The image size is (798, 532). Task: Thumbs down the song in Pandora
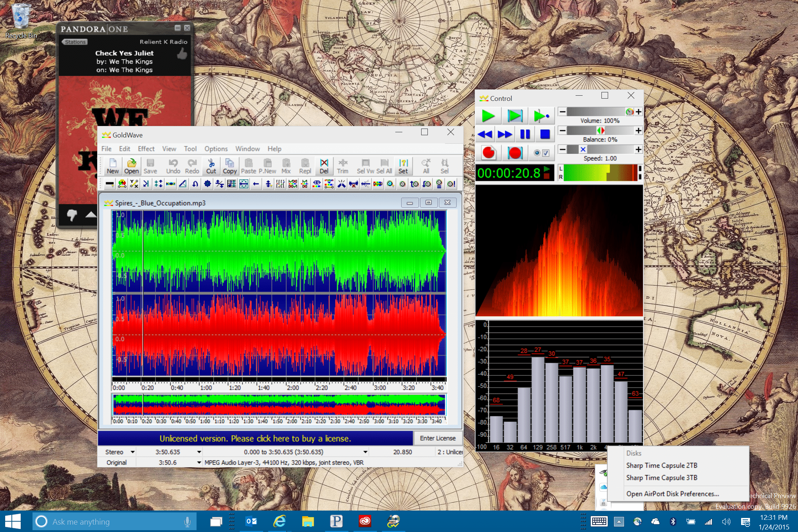point(72,215)
